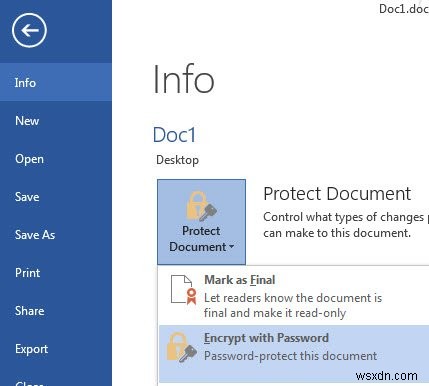This screenshot has height=386, width=429.
Task: Click the Mark as Final ribbon document icon
Action: click(x=183, y=290)
